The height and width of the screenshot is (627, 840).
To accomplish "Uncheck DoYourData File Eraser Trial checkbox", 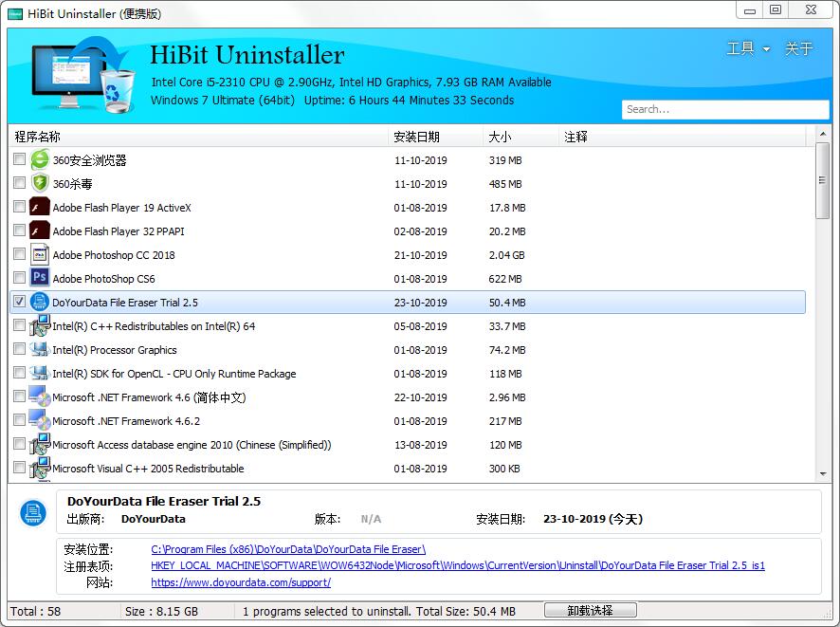I will pos(19,302).
